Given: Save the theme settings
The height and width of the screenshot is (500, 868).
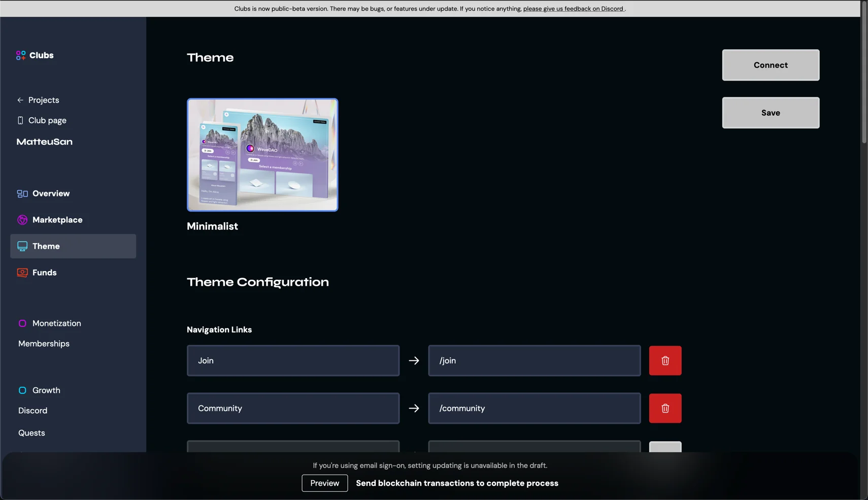Looking at the screenshot, I should [770, 113].
